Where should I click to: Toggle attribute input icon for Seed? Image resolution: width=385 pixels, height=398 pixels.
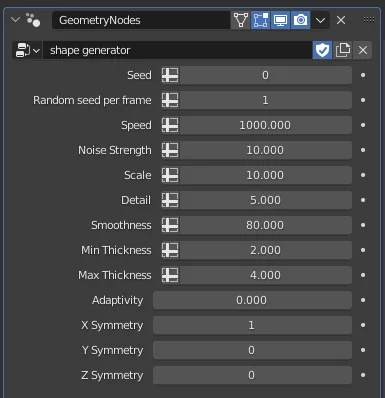coord(170,75)
